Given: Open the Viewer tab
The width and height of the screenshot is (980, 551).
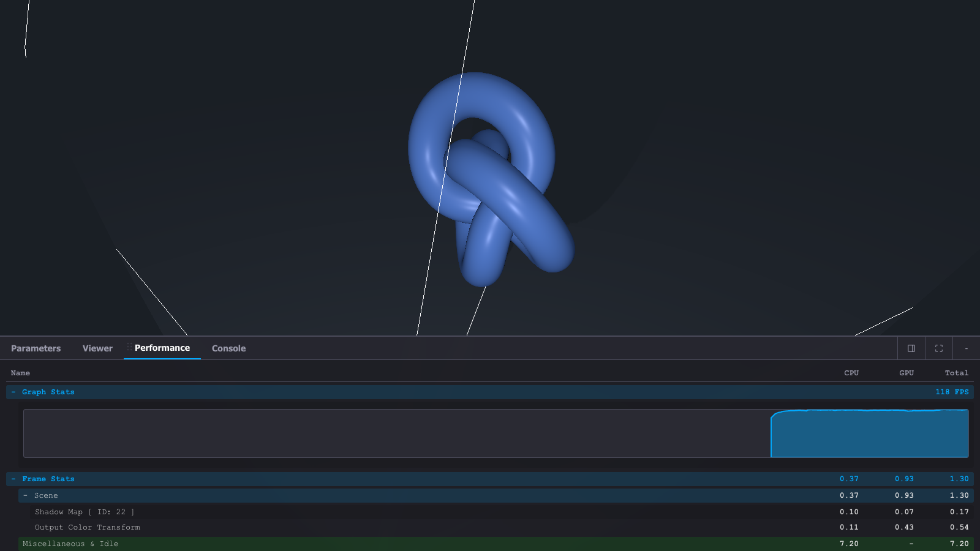Looking at the screenshot, I should (x=97, y=348).
